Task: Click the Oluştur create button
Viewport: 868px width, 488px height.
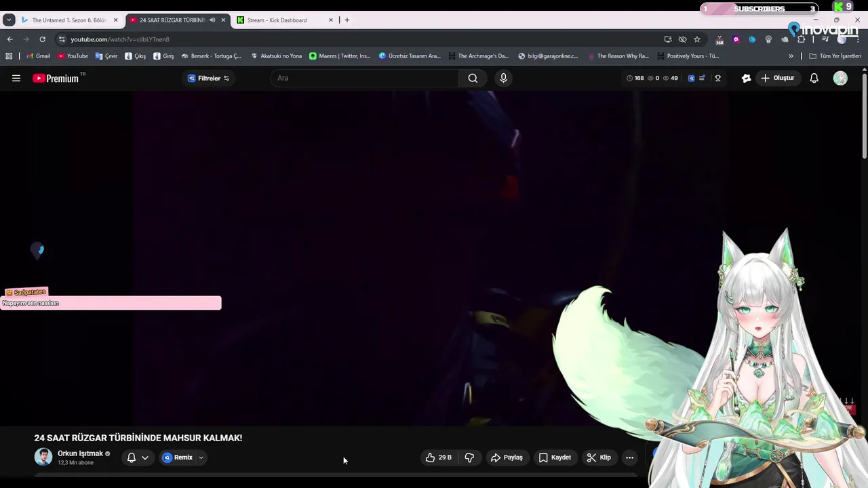Action: [778, 78]
